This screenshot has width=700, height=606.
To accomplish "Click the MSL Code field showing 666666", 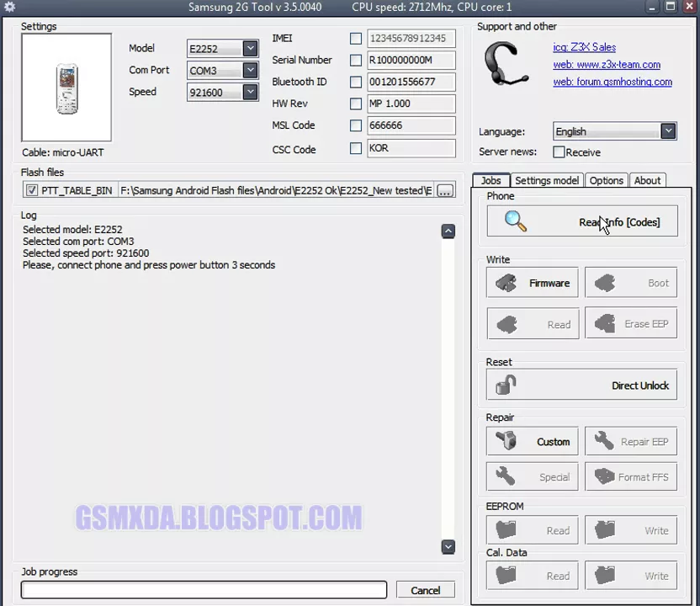I will [411, 125].
